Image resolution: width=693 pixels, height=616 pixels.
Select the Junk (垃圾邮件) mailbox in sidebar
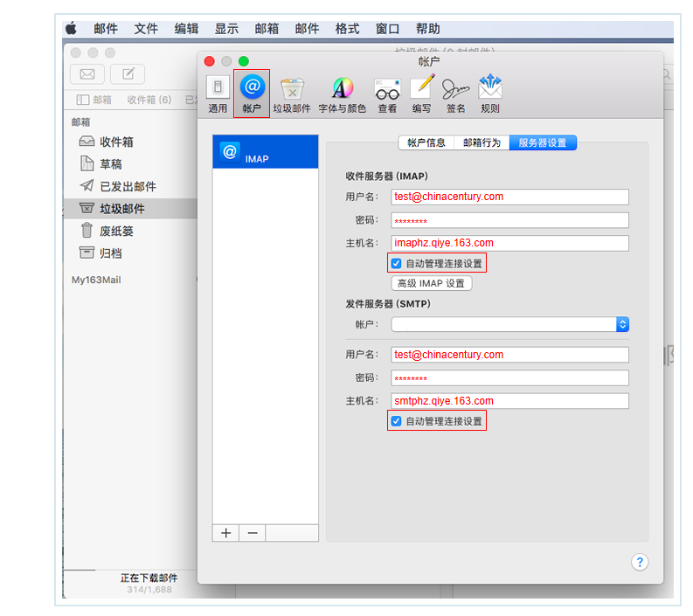point(130,209)
